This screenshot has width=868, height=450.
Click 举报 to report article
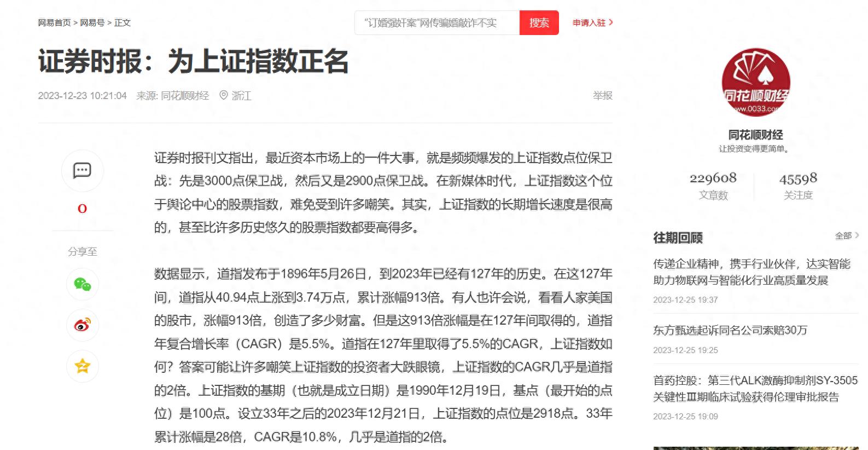[x=602, y=95]
